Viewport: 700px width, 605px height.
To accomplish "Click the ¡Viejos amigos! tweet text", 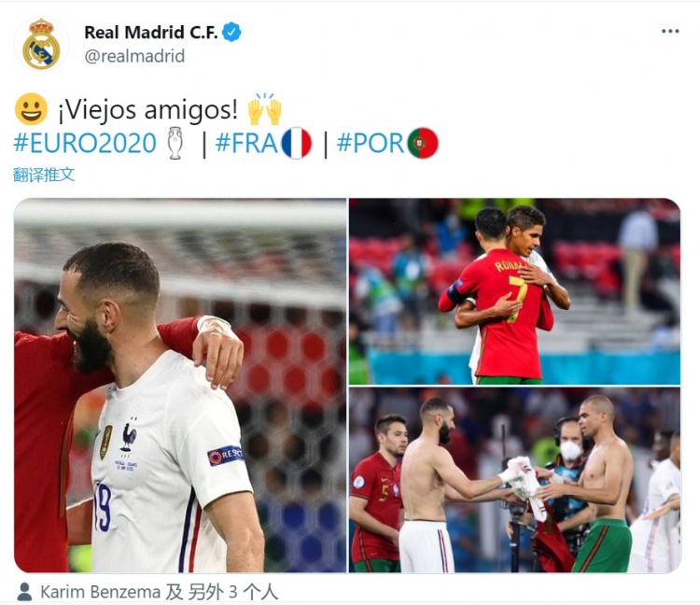I will (x=147, y=109).
